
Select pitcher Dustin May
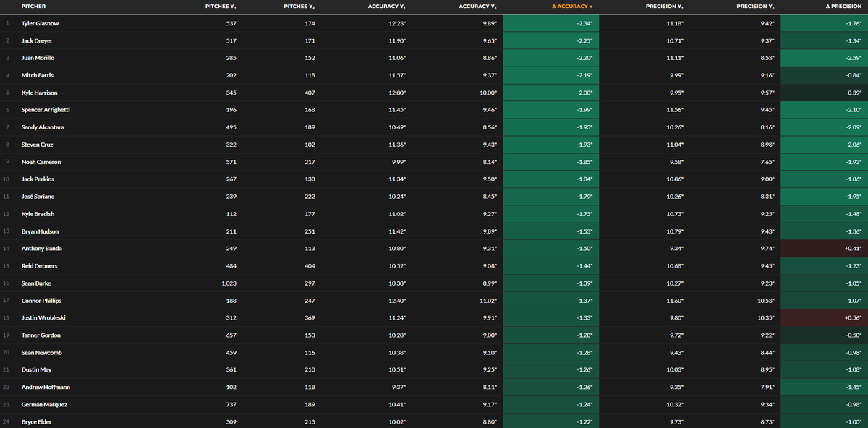click(36, 370)
